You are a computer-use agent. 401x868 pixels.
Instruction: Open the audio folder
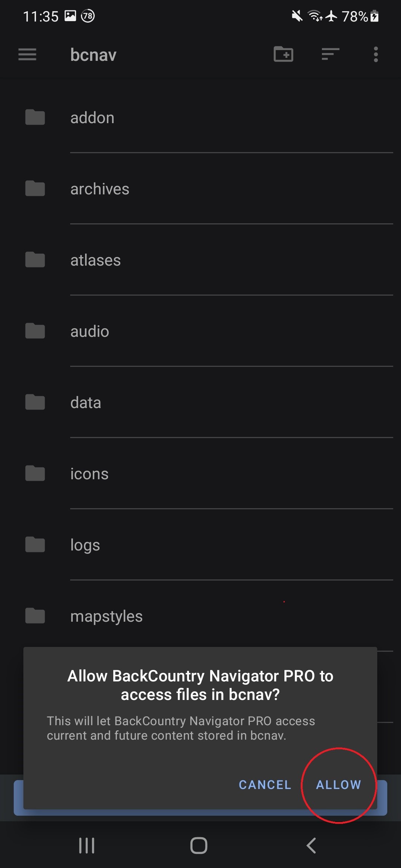(x=90, y=332)
